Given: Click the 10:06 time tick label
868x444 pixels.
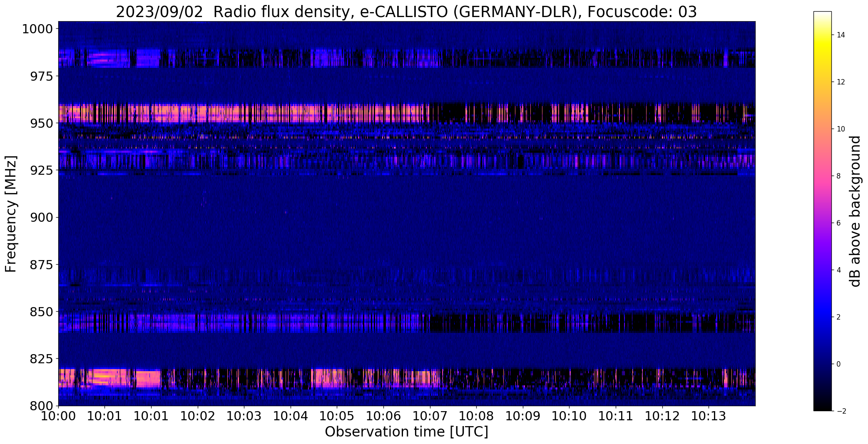Looking at the screenshot, I should [383, 416].
